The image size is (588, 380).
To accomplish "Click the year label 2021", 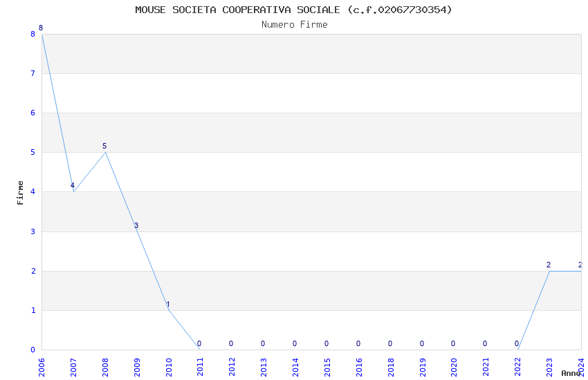I will (x=486, y=367).
